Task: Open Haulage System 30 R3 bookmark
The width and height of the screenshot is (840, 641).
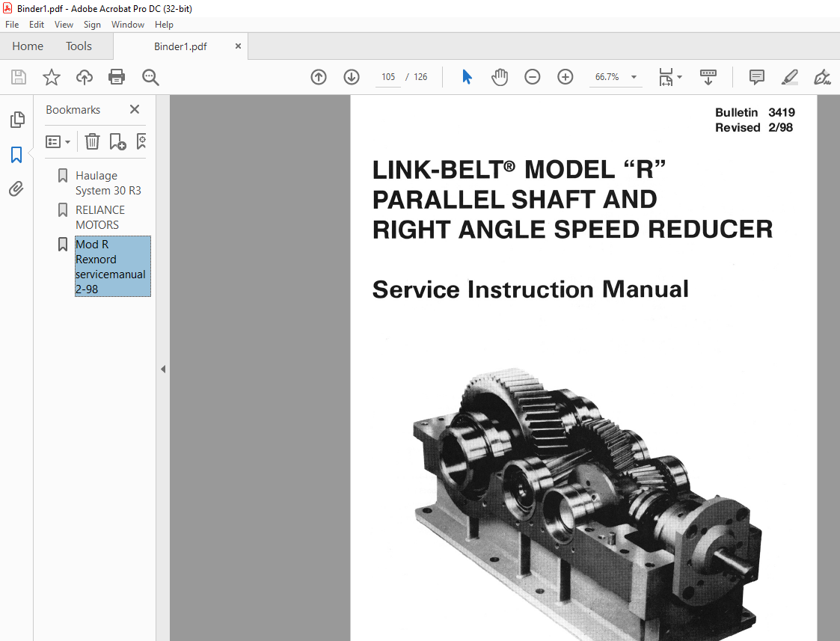Action: 108,183
